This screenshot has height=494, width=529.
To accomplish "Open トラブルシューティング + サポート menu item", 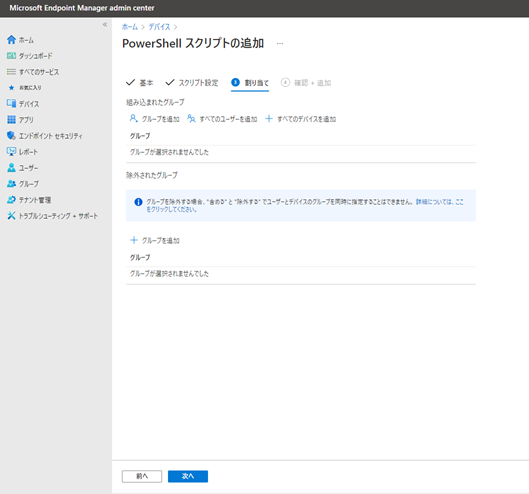I will pyautogui.click(x=58, y=216).
